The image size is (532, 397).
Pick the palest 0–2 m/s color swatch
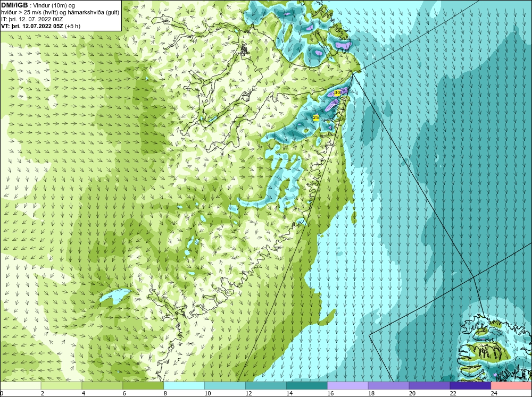(x=20, y=386)
